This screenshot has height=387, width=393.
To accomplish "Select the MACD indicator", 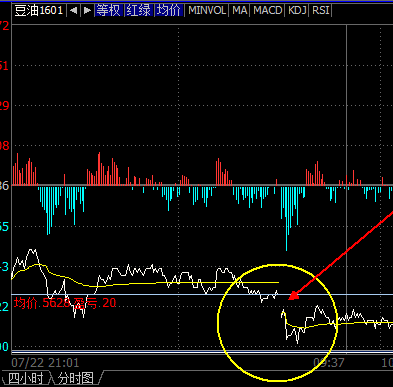I will (268, 11).
